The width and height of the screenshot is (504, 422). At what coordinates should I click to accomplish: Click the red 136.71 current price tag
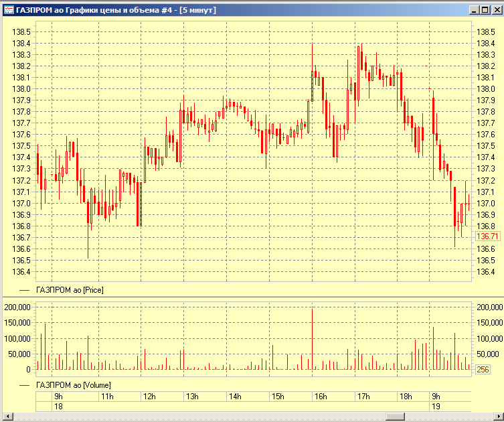pyautogui.click(x=487, y=236)
